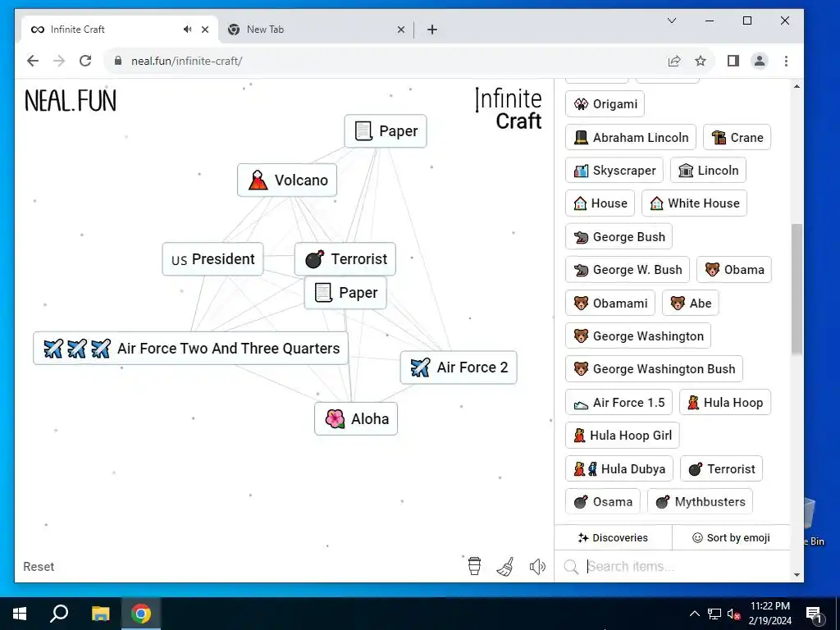The image size is (840, 630).
Task: Open the notification center
Action: tap(814, 614)
